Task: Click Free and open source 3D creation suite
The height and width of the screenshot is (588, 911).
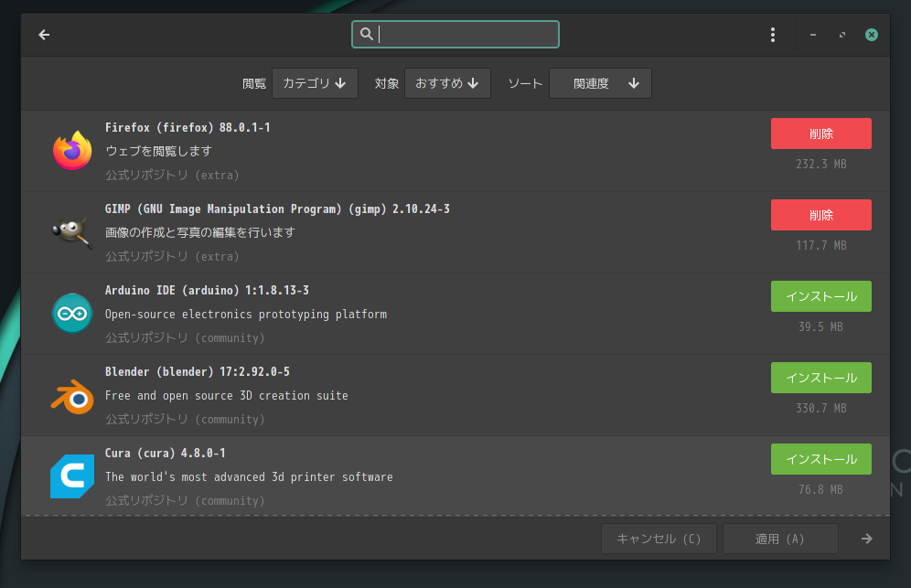Action: (x=227, y=395)
